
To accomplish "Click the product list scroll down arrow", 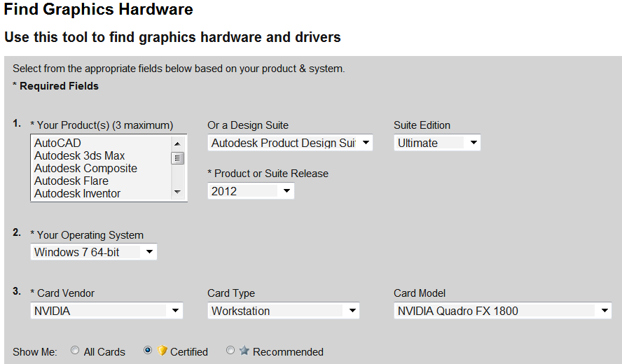I will (x=177, y=192).
